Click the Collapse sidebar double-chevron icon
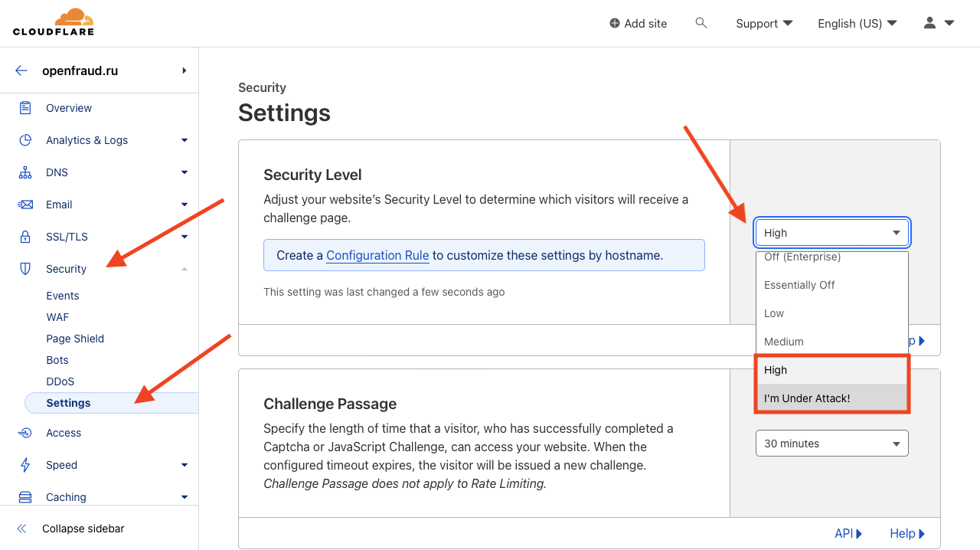 (x=21, y=529)
